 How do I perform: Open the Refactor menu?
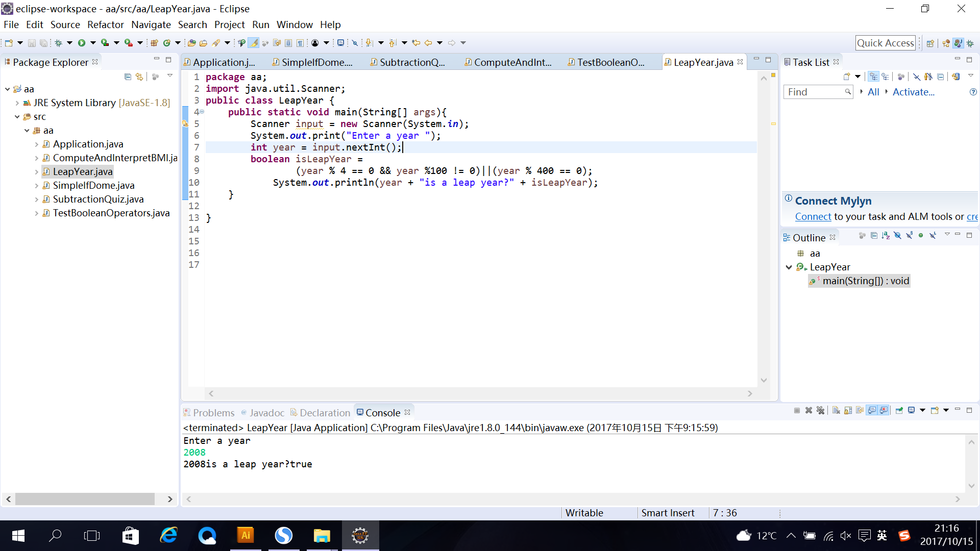pos(105,24)
